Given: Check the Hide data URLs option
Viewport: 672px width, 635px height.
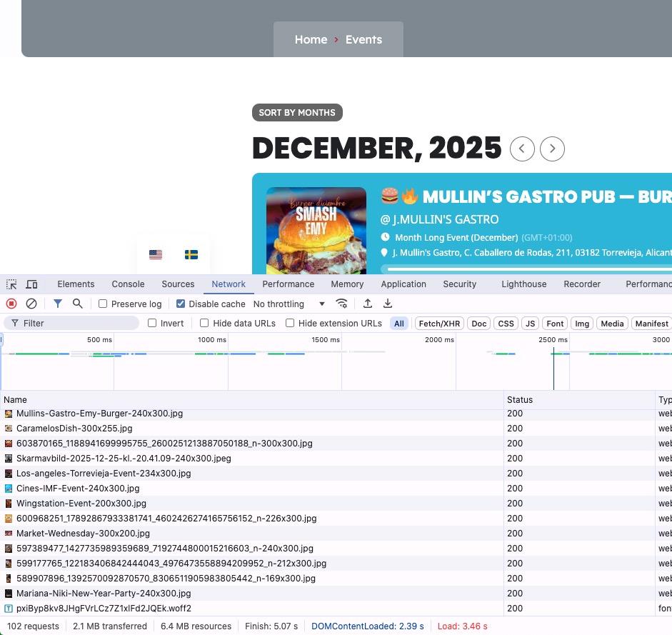Looking at the screenshot, I should tap(204, 324).
